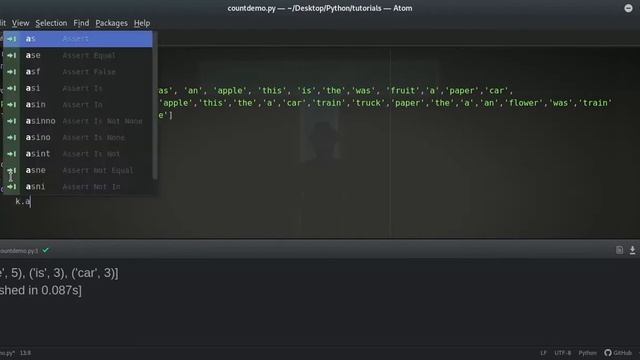Screen dimensions: 640x360
Task: Click the save output download icon
Action: tap(632, 250)
